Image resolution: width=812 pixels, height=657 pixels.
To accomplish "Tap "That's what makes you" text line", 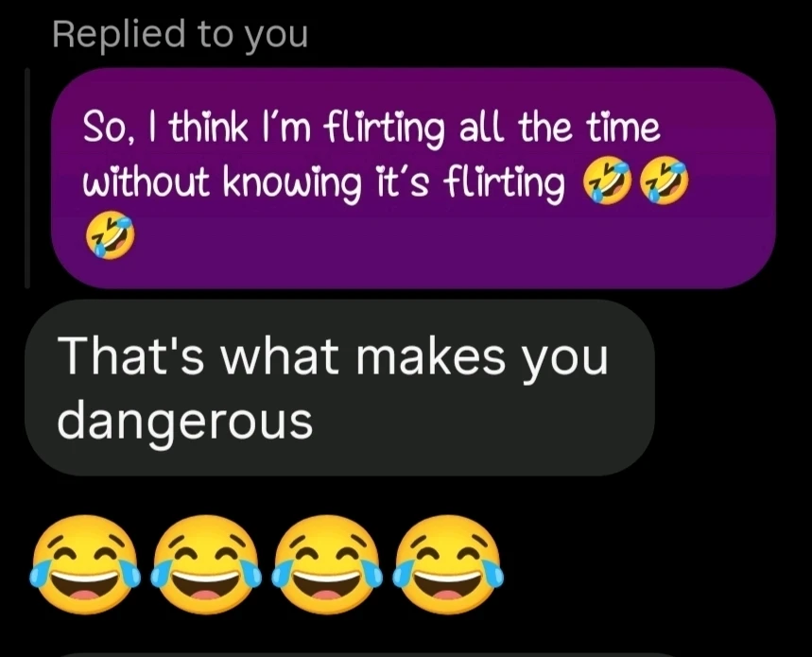I will coord(333,358).
